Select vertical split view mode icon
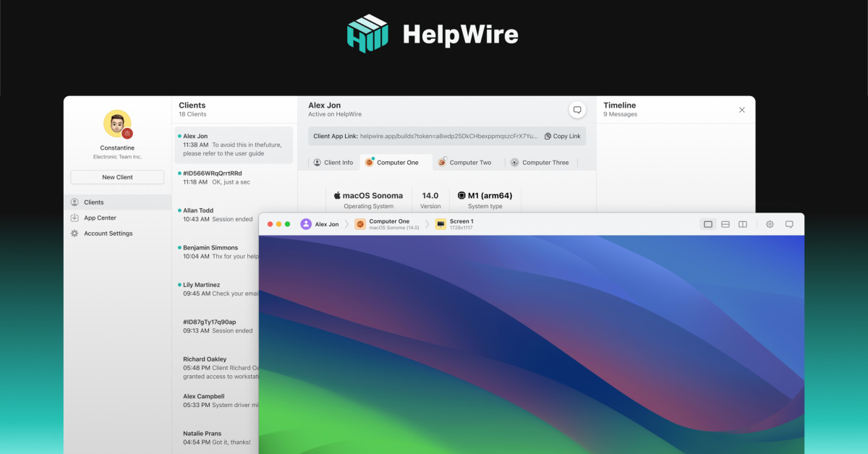Viewport: 868px width, 454px height. pos(743,224)
